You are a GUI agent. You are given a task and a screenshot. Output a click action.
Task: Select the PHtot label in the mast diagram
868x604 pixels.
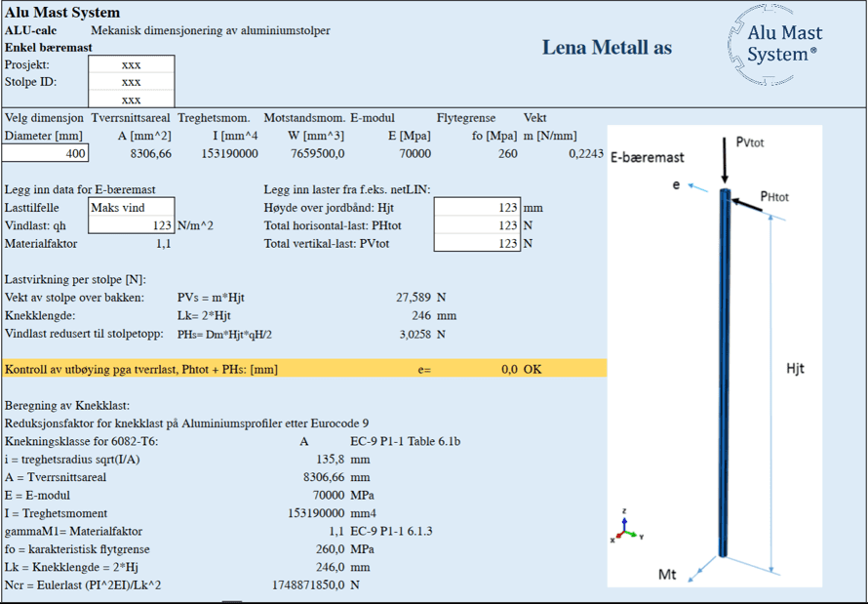click(x=774, y=196)
